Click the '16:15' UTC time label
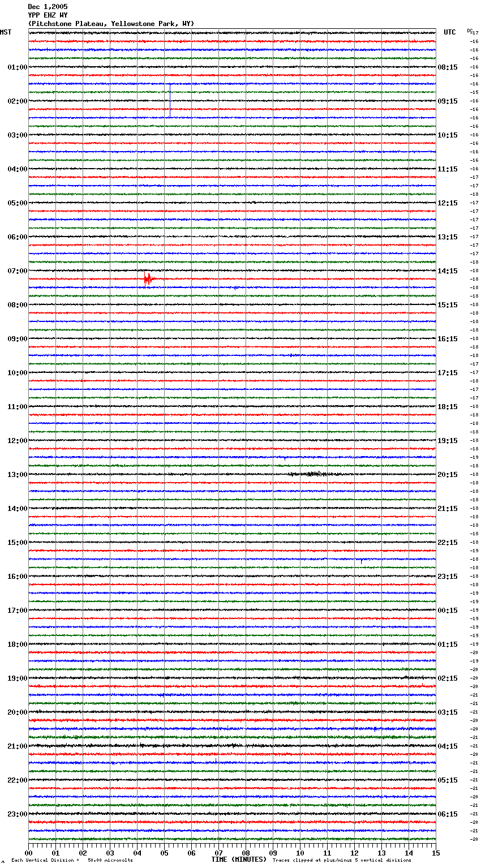This screenshot has height=868, width=481. 448,339
